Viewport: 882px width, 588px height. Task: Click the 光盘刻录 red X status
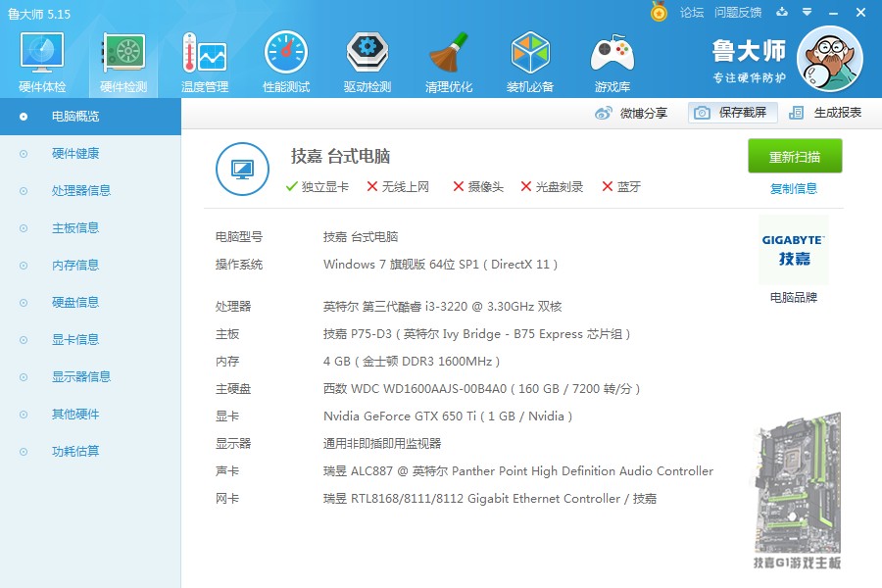pyautogui.click(x=553, y=187)
